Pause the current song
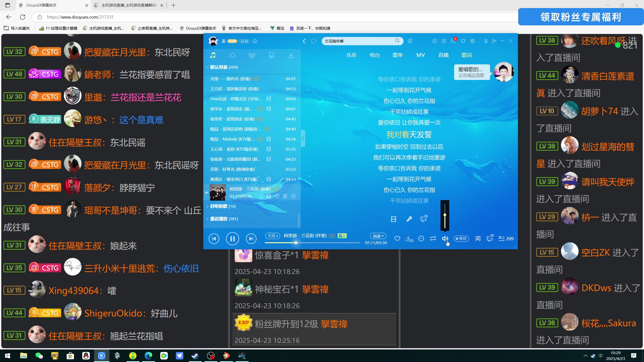The height and width of the screenshot is (362, 644). tap(232, 239)
